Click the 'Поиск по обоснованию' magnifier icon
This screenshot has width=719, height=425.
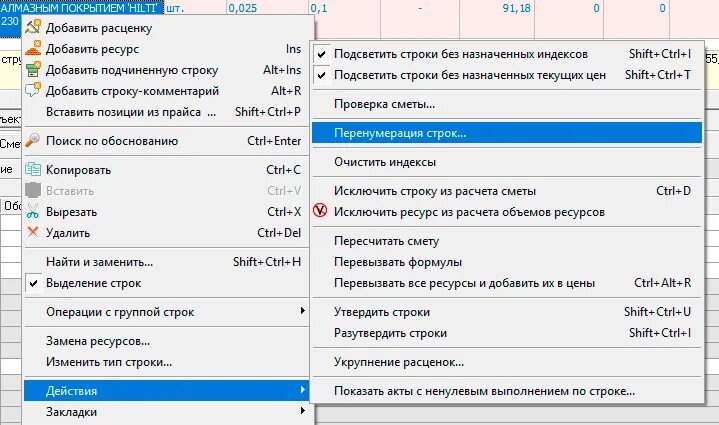pyautogui.click(x=33, y=140)
